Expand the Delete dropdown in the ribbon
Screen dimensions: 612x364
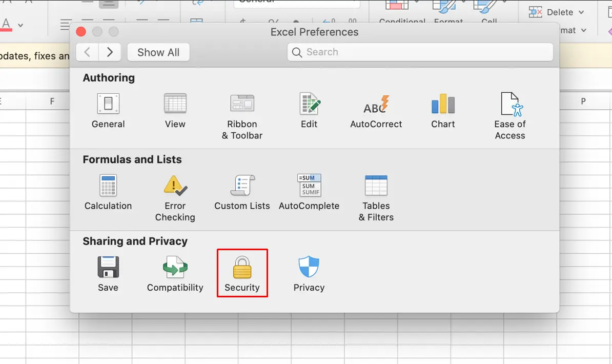click(x=581, y=12)
